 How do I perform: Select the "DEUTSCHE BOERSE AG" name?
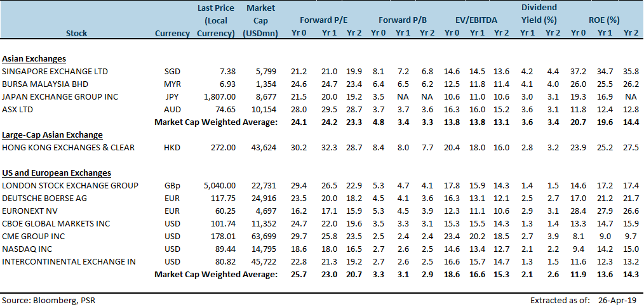click(x=44, y=199)
